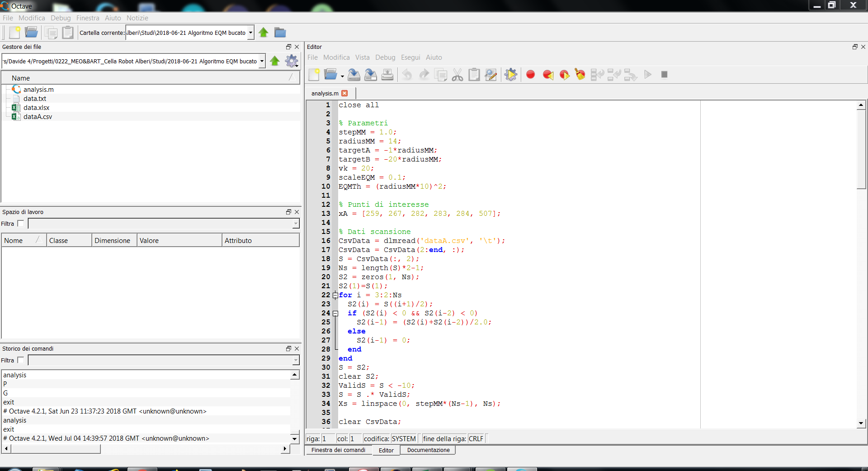The image size is (868, 471).
Task: Sort workspace by Valore column
Action: (179, 240)
